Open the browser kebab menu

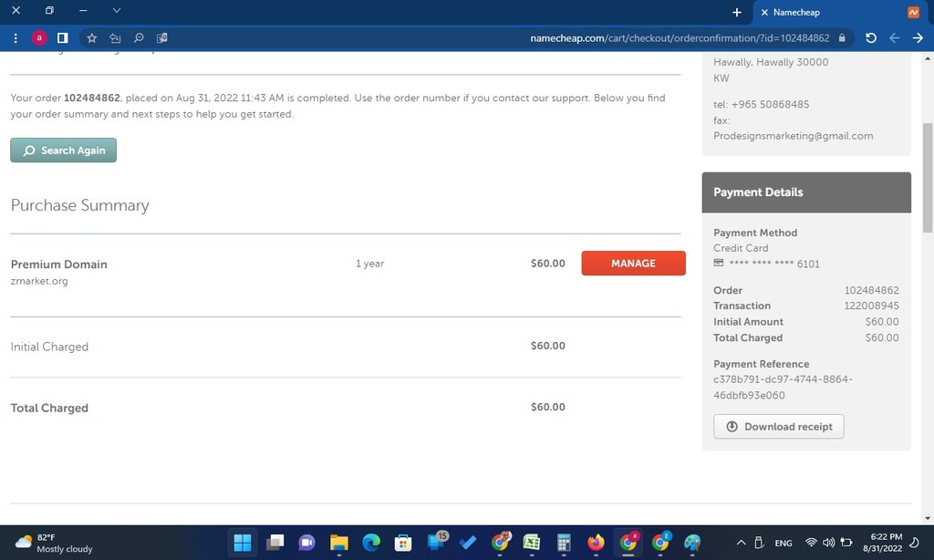point(16,38)
